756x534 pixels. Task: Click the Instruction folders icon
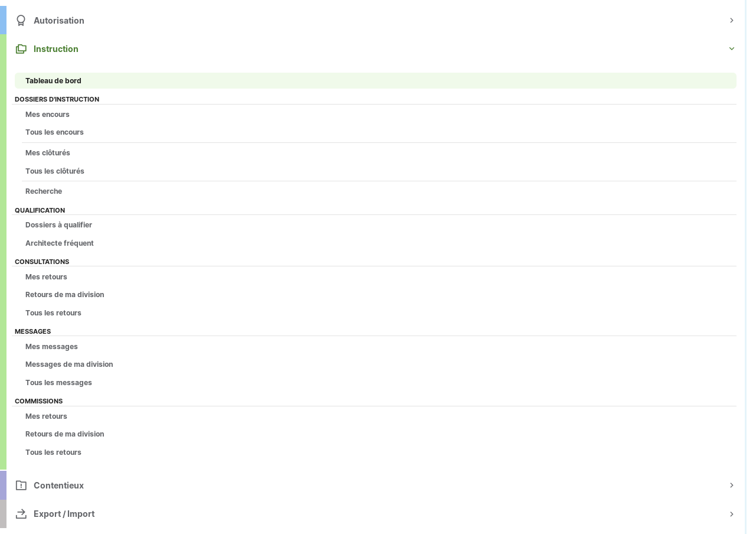(x=21, y=49)
